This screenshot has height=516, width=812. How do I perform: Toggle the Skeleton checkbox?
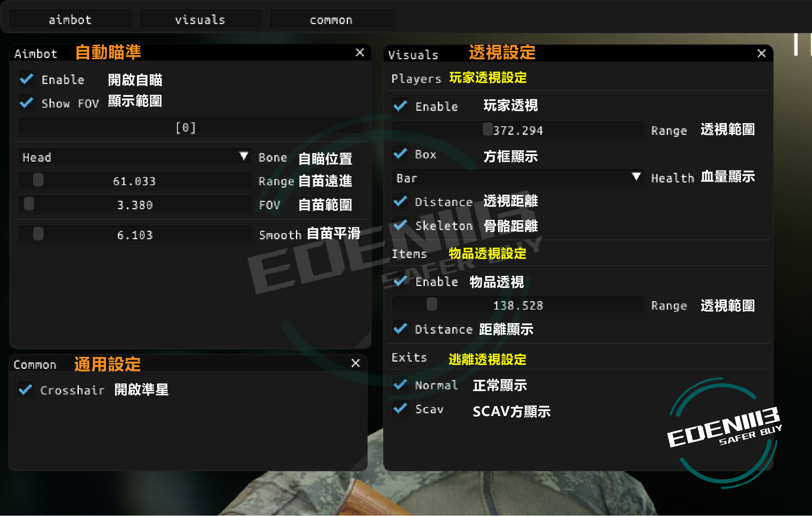(x=400, y=225)
